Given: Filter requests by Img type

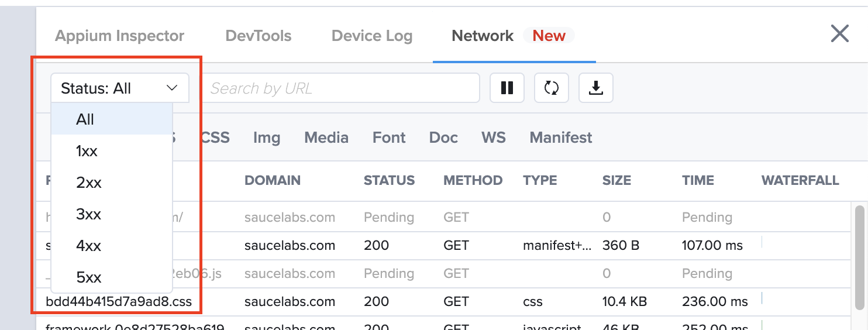Looking at the screenshot, I should point(266,138).
